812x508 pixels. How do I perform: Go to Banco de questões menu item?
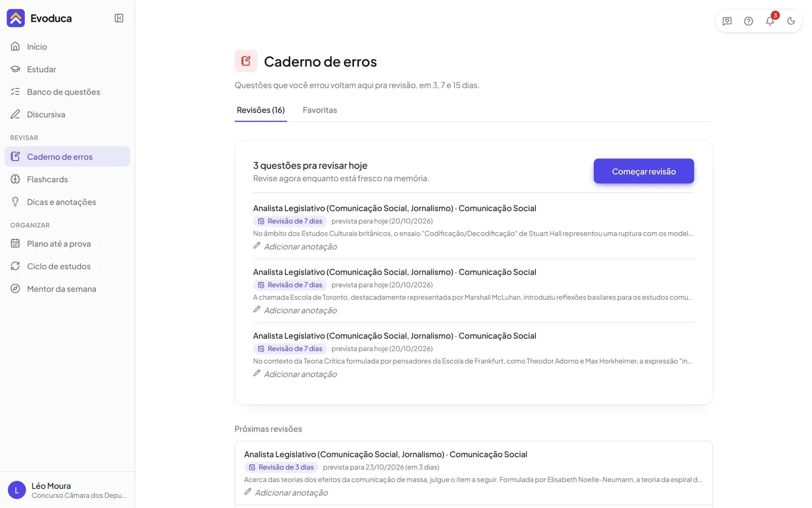63,92
